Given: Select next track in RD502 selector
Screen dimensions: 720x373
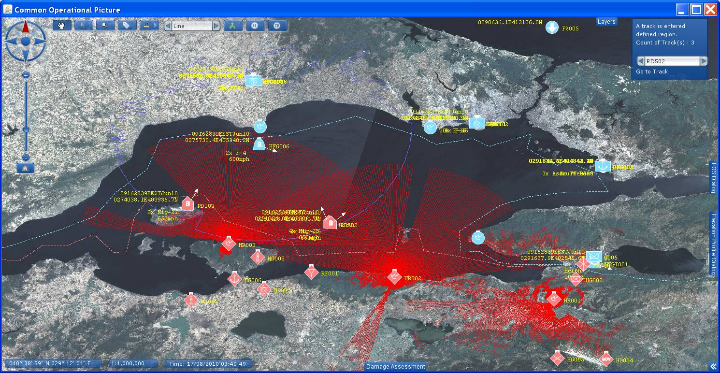Looking at the screenshot, I should [703, 61].
